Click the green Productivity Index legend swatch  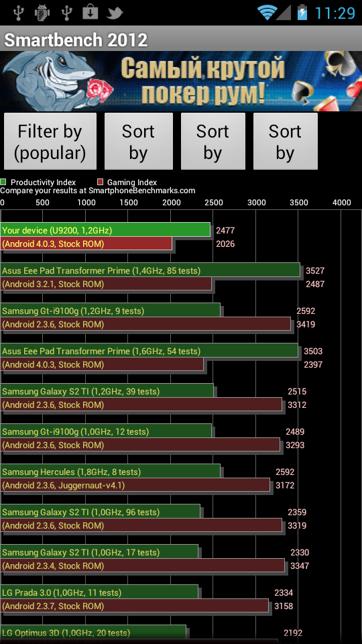click(x=3, y=182)
